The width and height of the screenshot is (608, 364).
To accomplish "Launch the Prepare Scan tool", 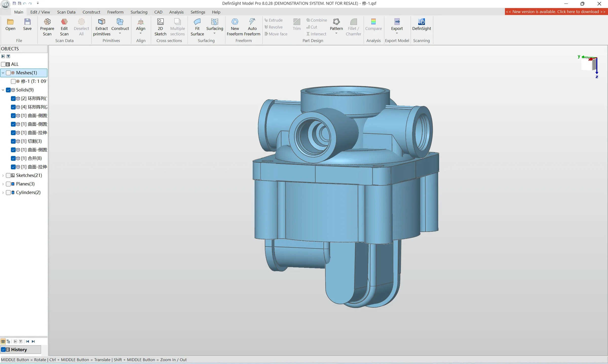I will point(47,27).
